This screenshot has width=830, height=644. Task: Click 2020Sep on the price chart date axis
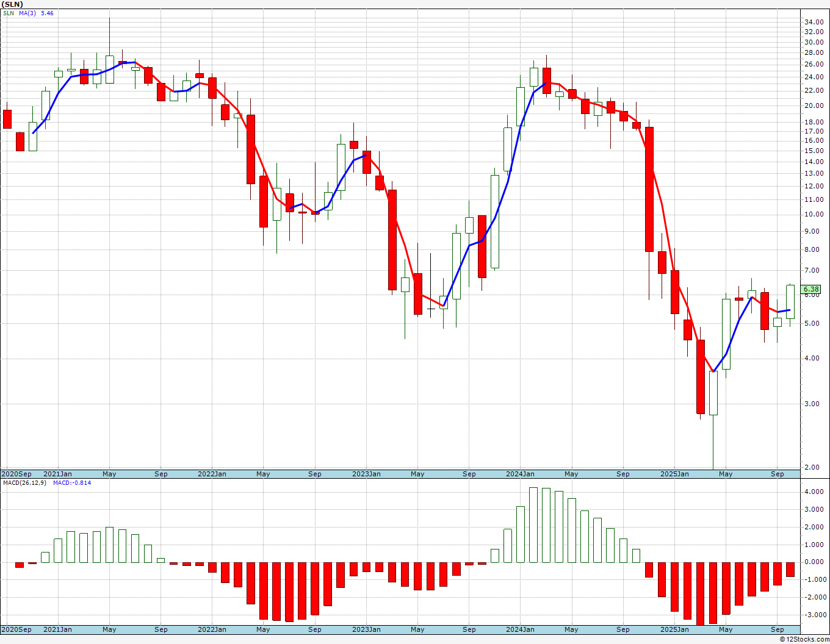[17, 474]
